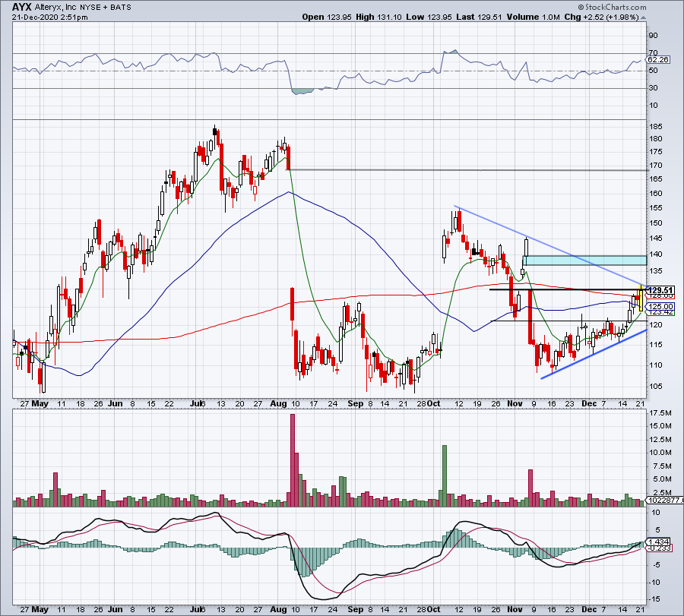684x616 pixels.
Task: Click the MACD 1.434 value tag
Action: (x=659, y=542)
